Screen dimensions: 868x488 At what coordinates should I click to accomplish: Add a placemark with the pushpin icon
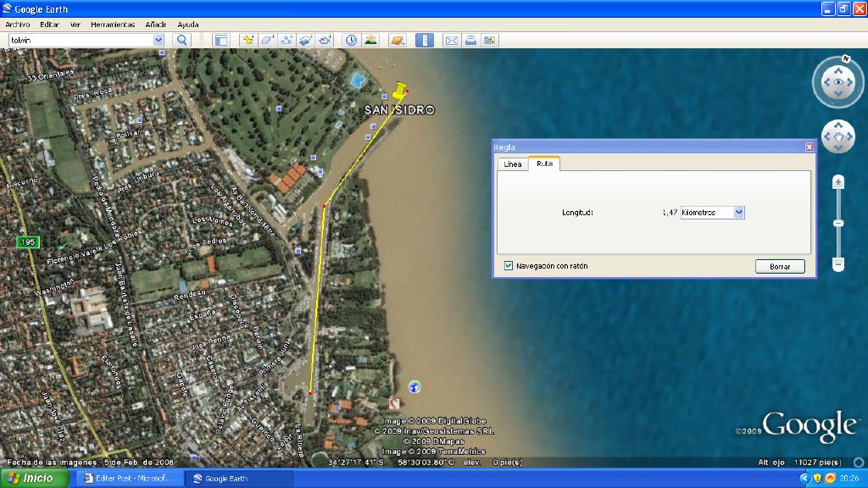point(248,40)
